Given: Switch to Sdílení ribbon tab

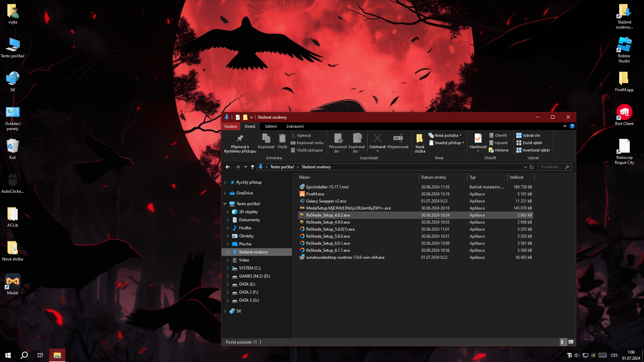Looking at the screenshot, I should pyautogui.click(x=271, y=126).
